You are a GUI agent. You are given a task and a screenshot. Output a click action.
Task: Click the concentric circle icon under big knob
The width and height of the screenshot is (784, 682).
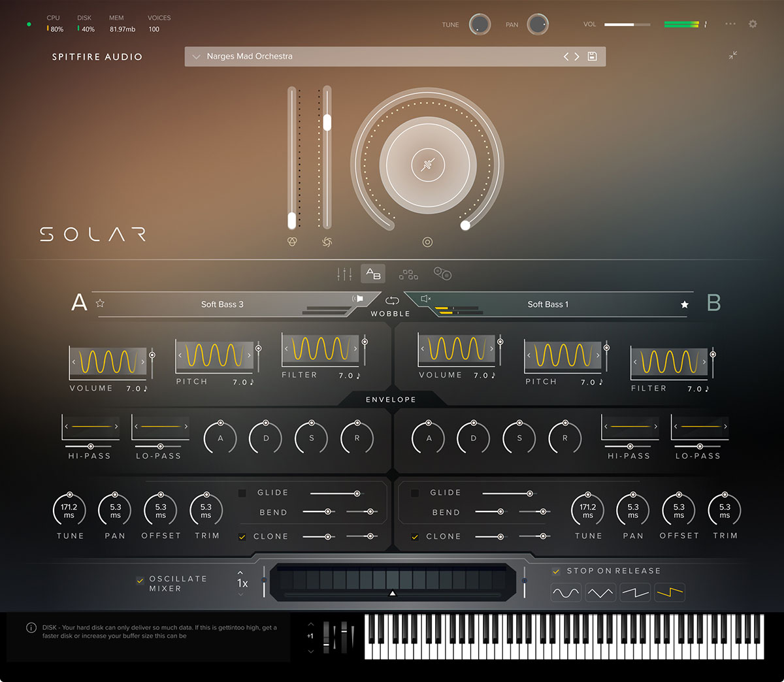click(x=427, y=242)
